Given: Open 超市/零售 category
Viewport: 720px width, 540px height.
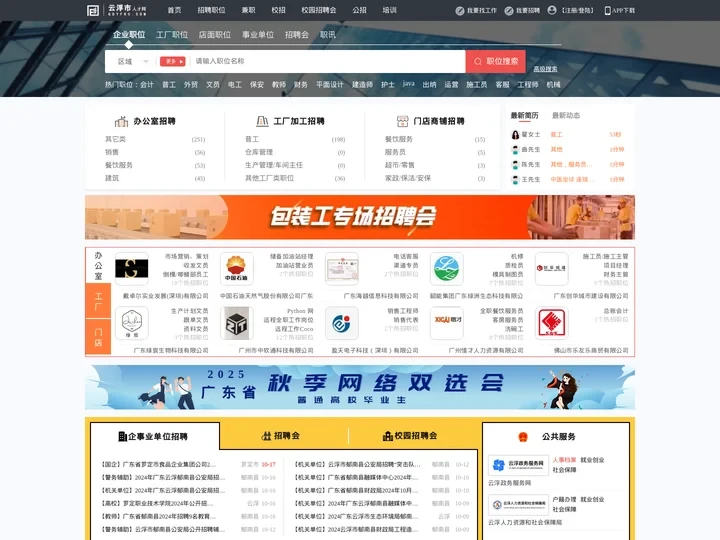Looking at the screenshot, I should point(399,165).
